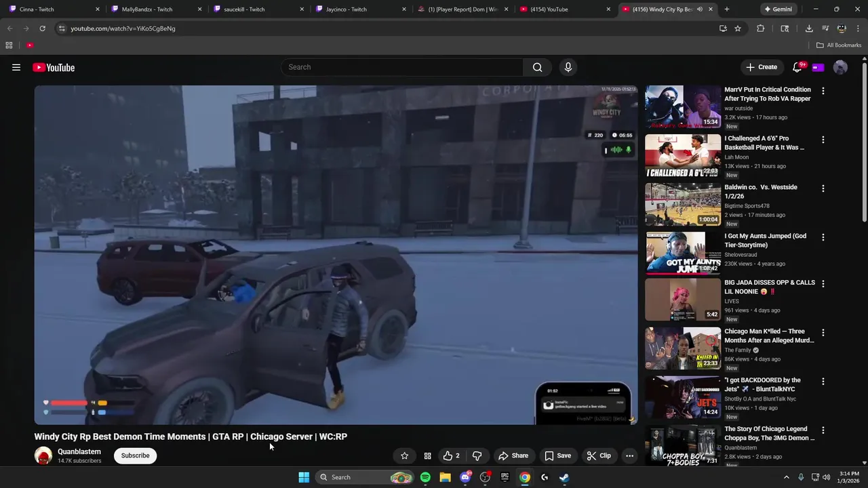The height and width of the screenshot is (488, 868).
Task: Open Chrome apps grid in bookmarks bar
Action: (x=9, y=45)
